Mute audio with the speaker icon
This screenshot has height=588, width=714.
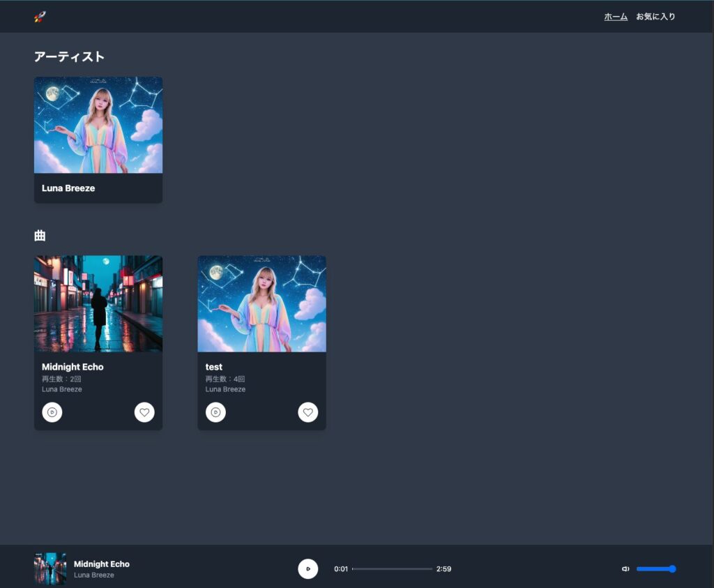coord(625,569)
